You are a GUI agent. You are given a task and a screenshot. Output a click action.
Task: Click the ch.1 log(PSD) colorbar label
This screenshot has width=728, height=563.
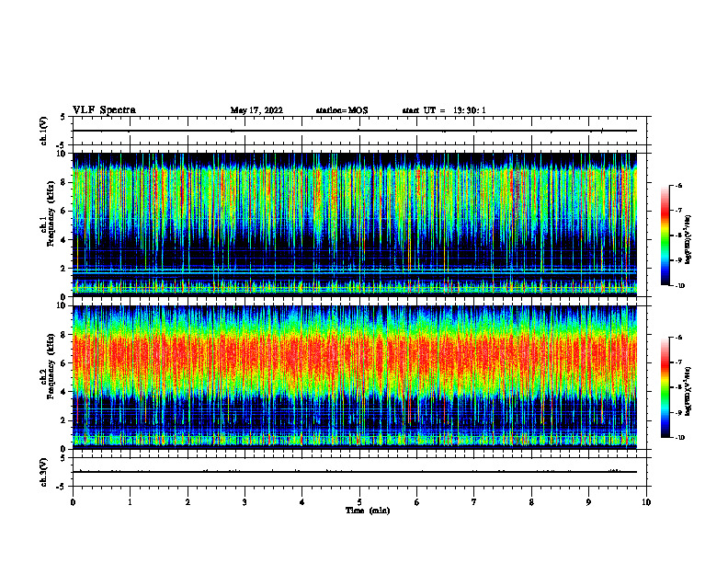coord(688,240)
